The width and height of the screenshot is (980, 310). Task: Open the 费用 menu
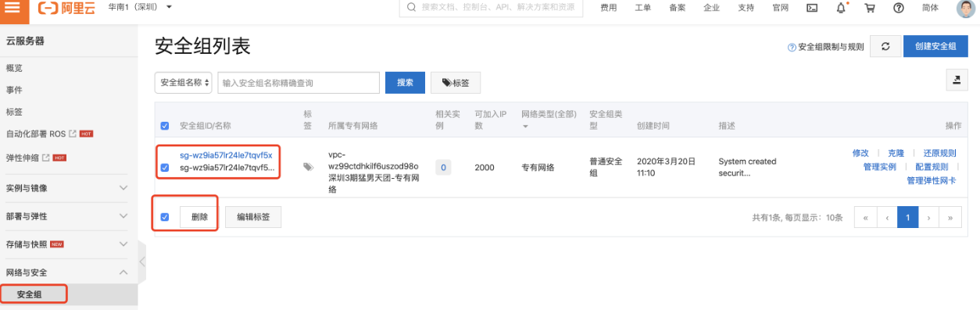(608, 8)
